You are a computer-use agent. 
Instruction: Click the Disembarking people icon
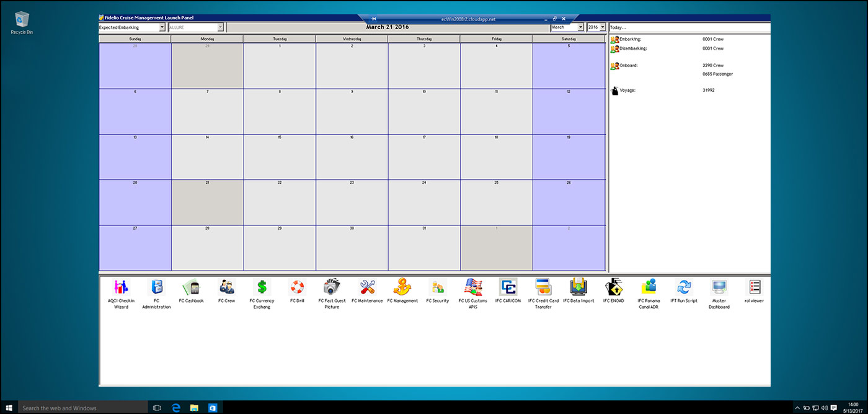pos(614,48)
